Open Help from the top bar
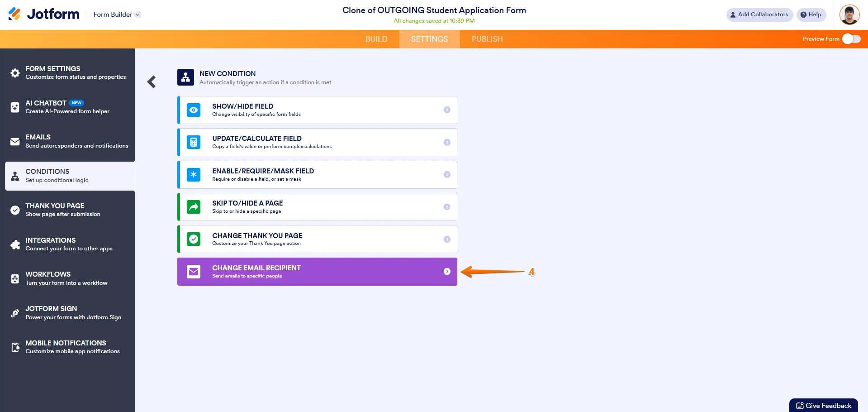868x412 pixels. pos(811,14)
